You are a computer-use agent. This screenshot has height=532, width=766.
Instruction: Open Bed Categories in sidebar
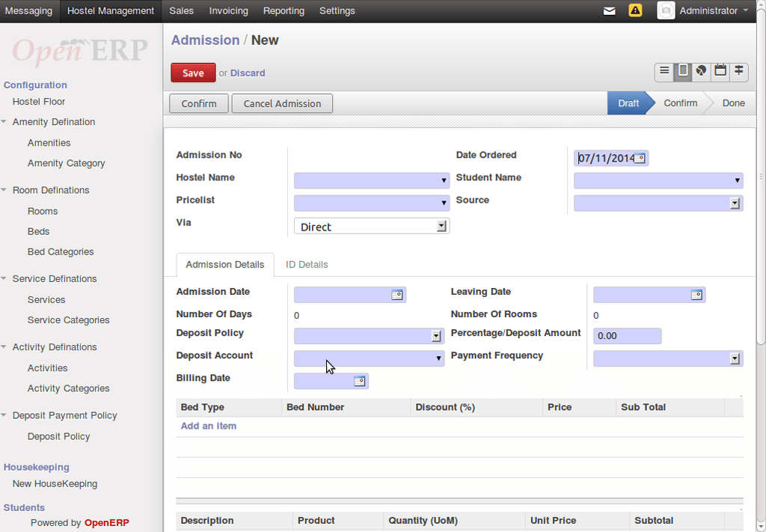click(61, 252)
